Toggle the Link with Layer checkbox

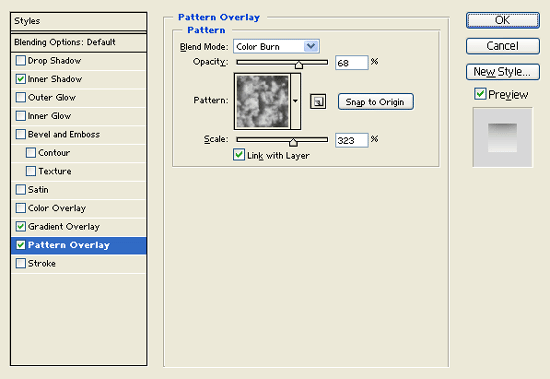(239, 155)
